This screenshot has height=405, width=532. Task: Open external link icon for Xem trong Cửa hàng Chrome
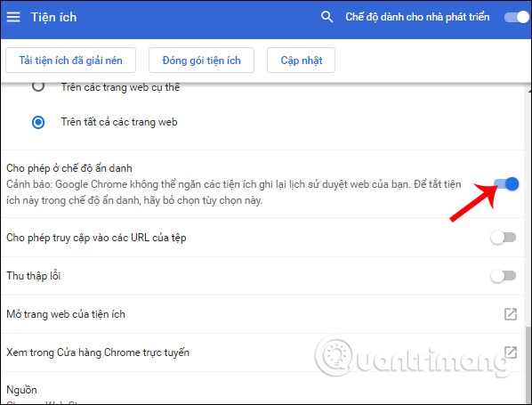[511, 352]
